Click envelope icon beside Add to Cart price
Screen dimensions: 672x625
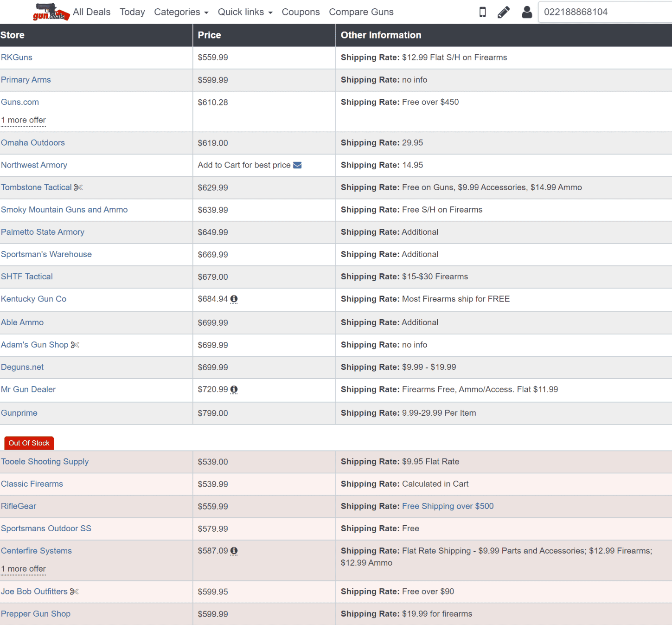(297, 165)
